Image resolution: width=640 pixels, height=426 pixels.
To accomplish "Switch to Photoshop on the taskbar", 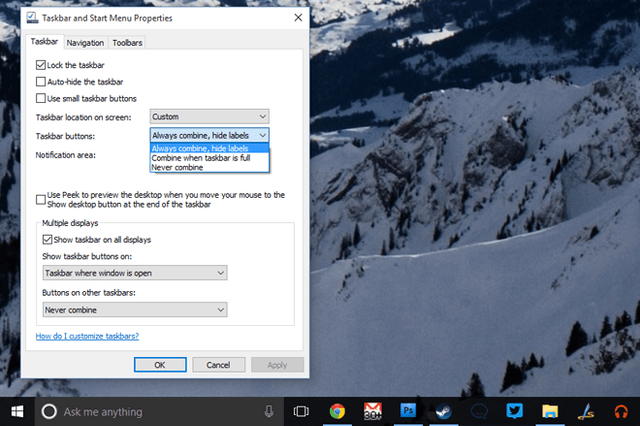I will 408,410.
